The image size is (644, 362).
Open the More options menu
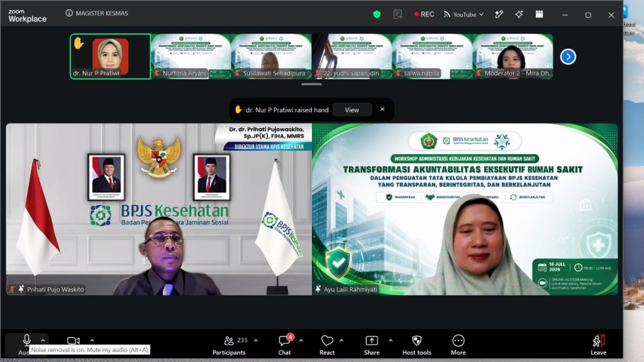pos(458,345)
